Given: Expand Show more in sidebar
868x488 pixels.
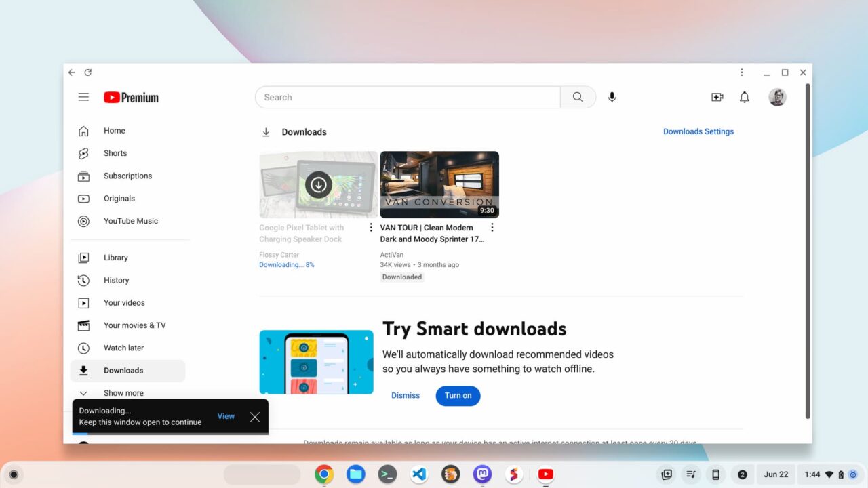Looking at the screenshot, I should (127, 393).
